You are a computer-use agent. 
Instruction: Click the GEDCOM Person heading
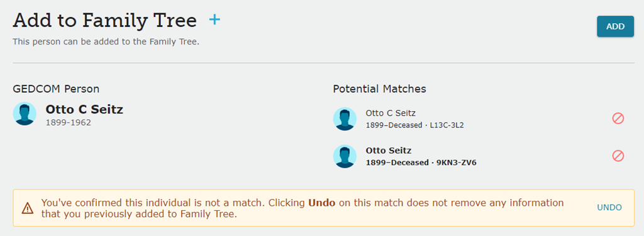(x=56, y=88)
